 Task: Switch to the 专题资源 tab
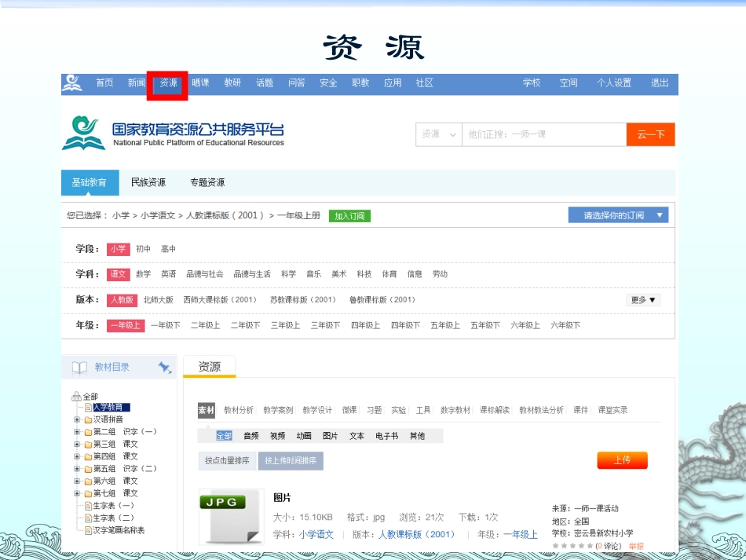click(x=207, y=182)
